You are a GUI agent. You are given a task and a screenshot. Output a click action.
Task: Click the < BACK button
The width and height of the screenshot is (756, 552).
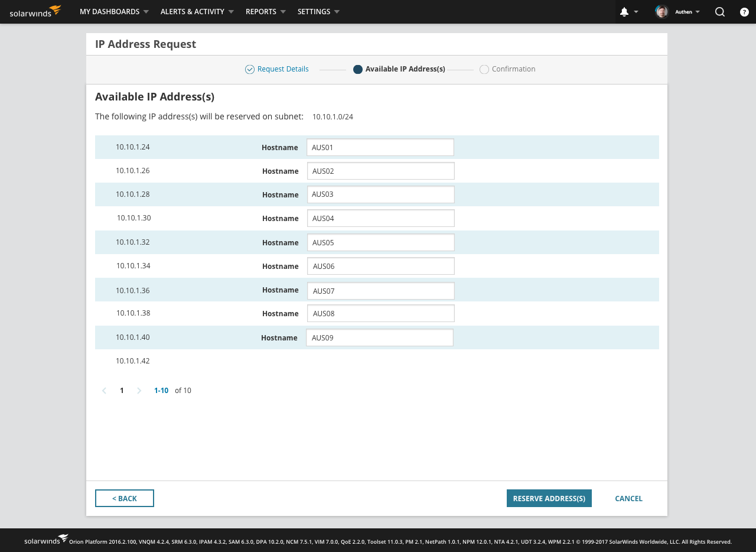pyautogui.click(x=125, y=498)
